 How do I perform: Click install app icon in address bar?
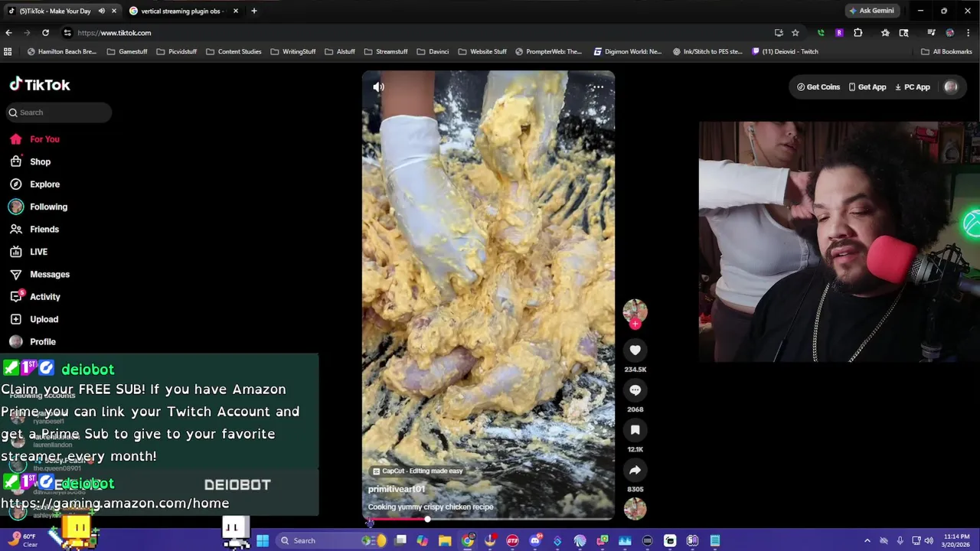pos(779,33)
